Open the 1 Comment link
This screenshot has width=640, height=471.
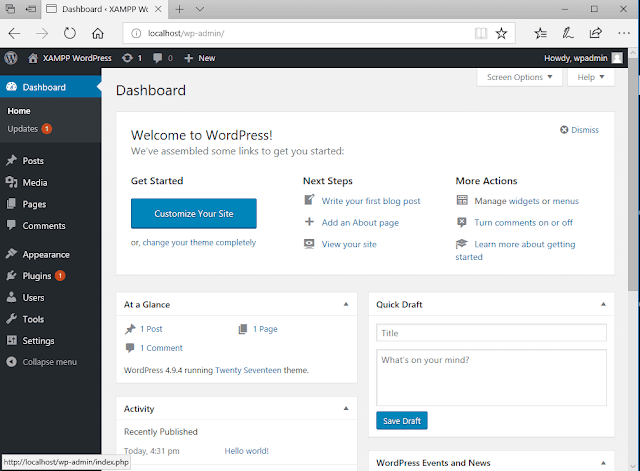pos(161,348)
